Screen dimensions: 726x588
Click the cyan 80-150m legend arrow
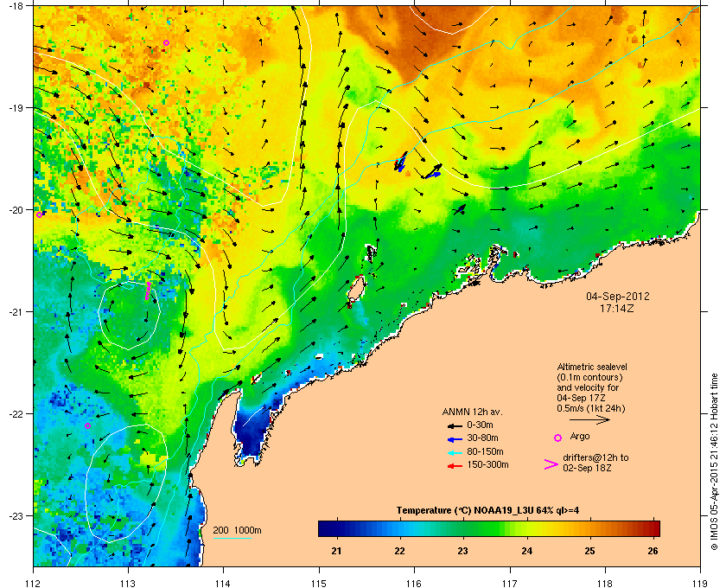tap(455, 452)
